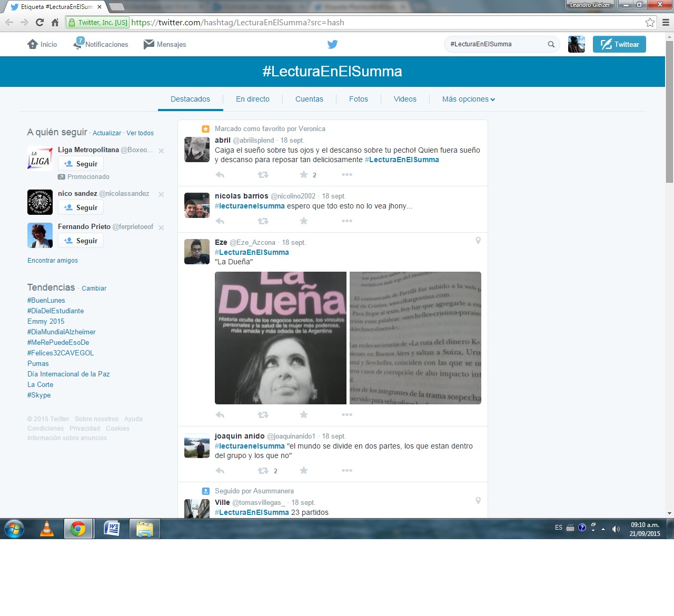Viewport: 674px width, 616px height.
Task: Dismiss nico sandez suggestion
Action: point(161,195)
